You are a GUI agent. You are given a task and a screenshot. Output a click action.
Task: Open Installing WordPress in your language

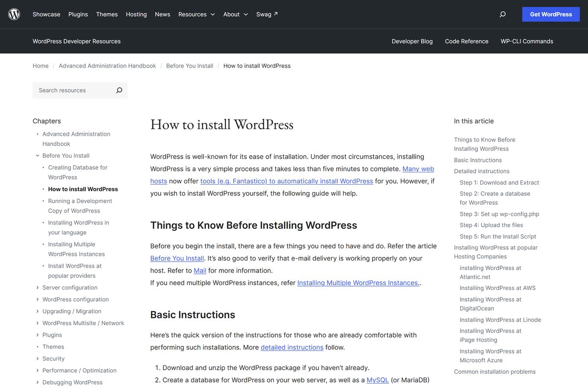pyautogui.click(x=78, y=227)
